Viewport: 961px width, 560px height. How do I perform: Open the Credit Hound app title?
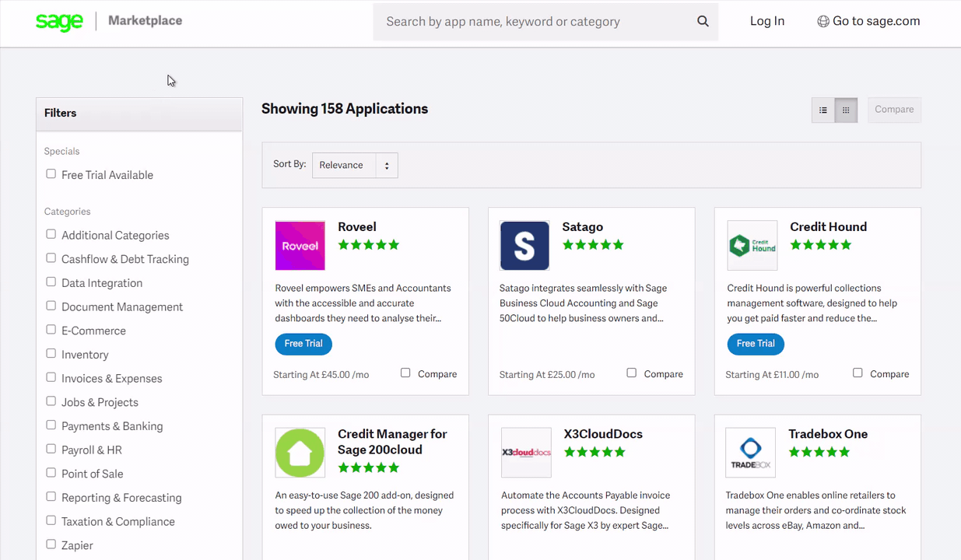pos(828,227)
